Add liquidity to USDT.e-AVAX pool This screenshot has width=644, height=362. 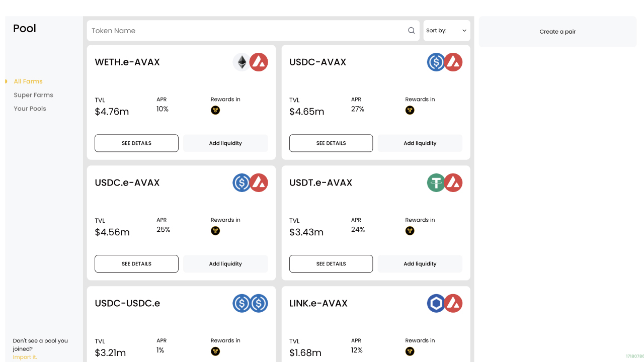coord(420,263)
